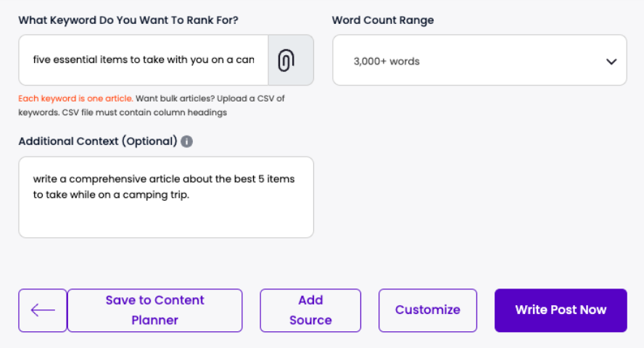The width and height of the screenshot is (644, 348).
Task: Click the chevron arrow in Word Count dropdown
Action: click(x=611, y=62)
